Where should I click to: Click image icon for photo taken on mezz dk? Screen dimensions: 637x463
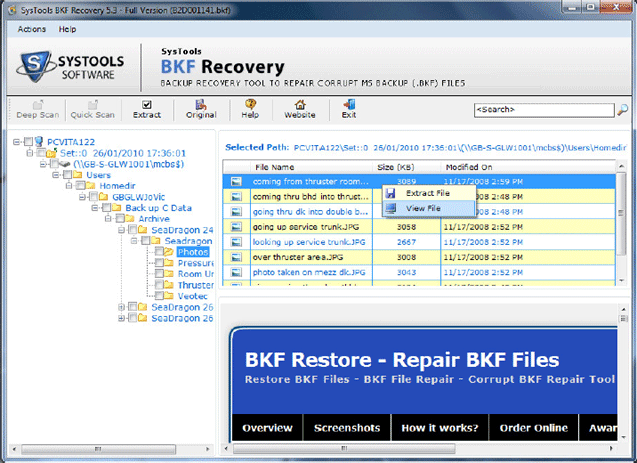[x=236, y=272]
